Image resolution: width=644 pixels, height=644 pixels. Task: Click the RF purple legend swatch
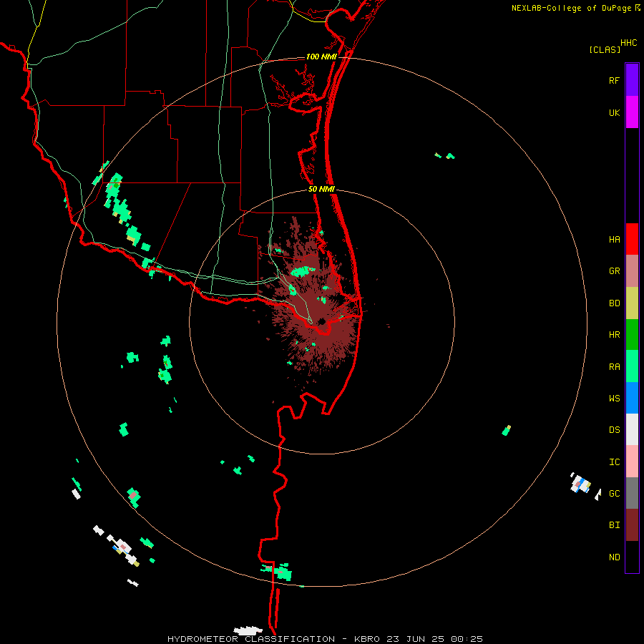(x=632, y=80)
